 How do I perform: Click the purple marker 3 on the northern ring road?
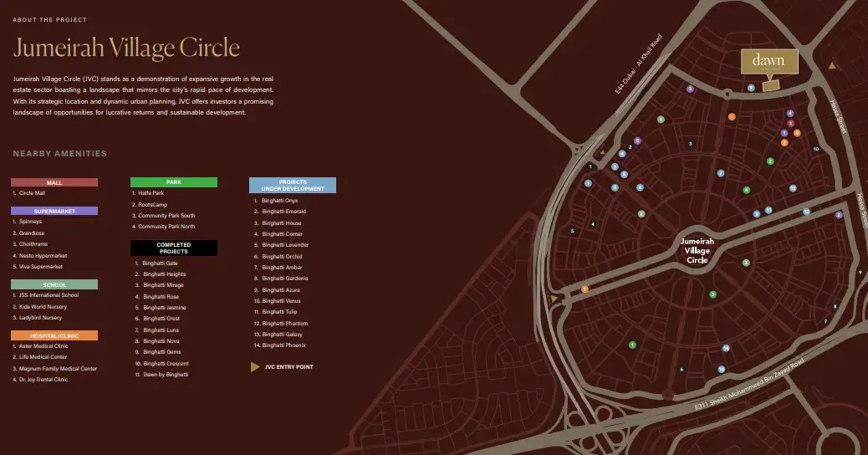690,89
